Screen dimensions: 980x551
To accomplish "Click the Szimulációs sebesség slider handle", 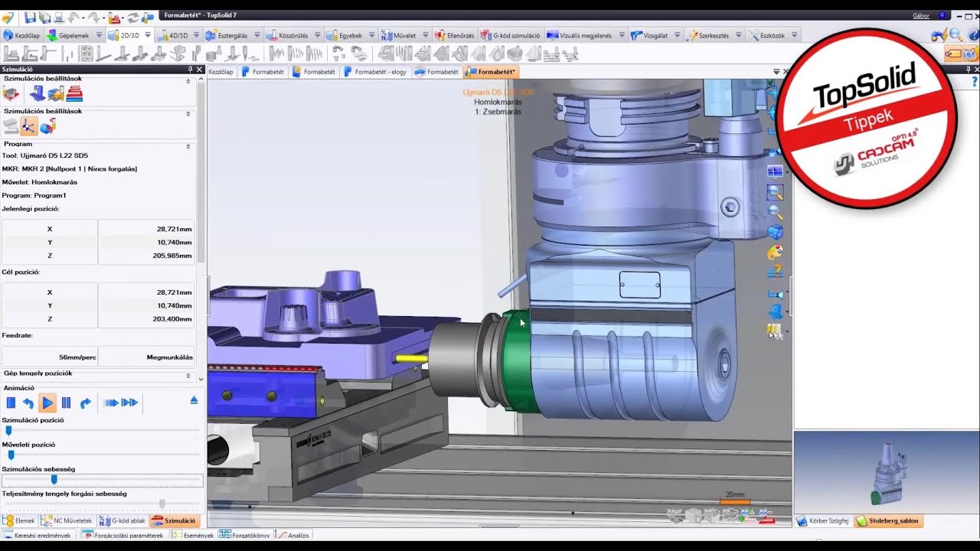I will (x=54, y=480).
